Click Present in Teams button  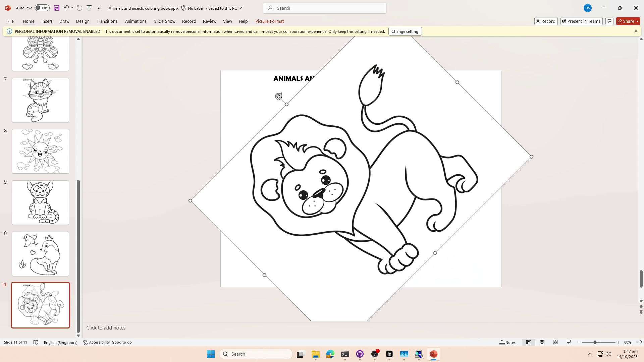(x=581, y=21)
